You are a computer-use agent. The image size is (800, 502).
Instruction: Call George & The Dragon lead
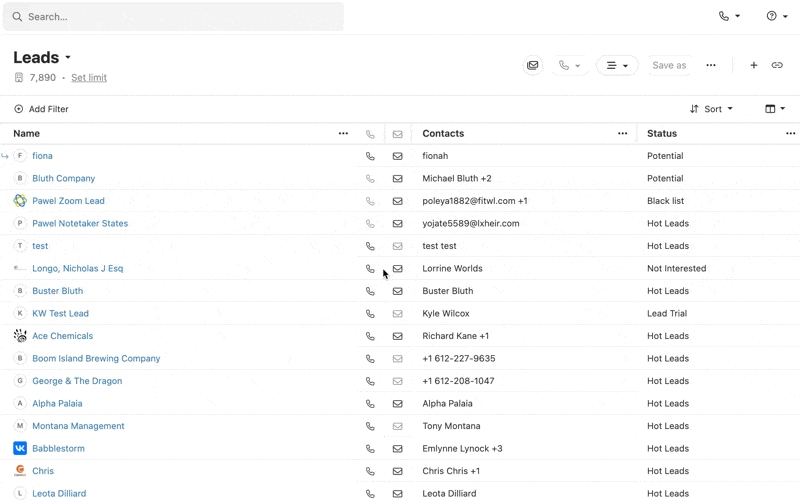(x=370, y=381)
